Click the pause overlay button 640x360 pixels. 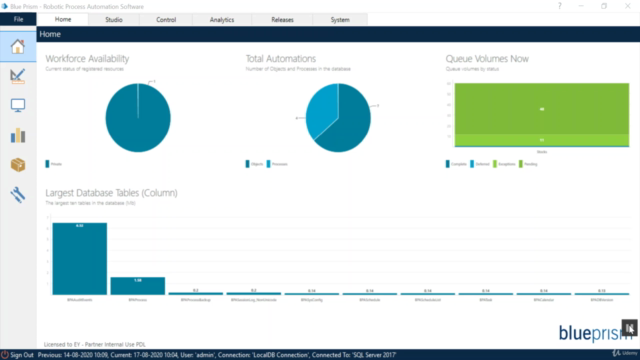[629, 327]
